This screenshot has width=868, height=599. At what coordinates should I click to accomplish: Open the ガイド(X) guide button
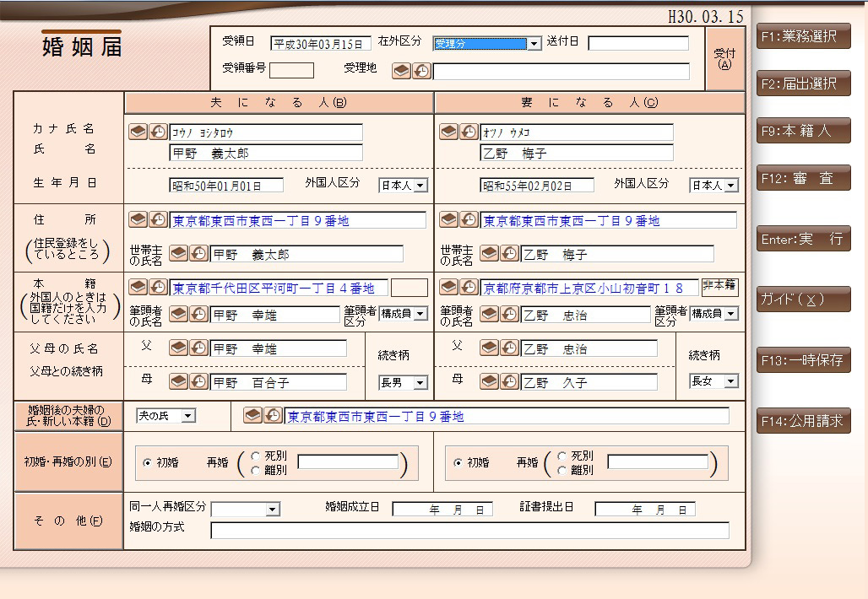[x=803, y=299]
